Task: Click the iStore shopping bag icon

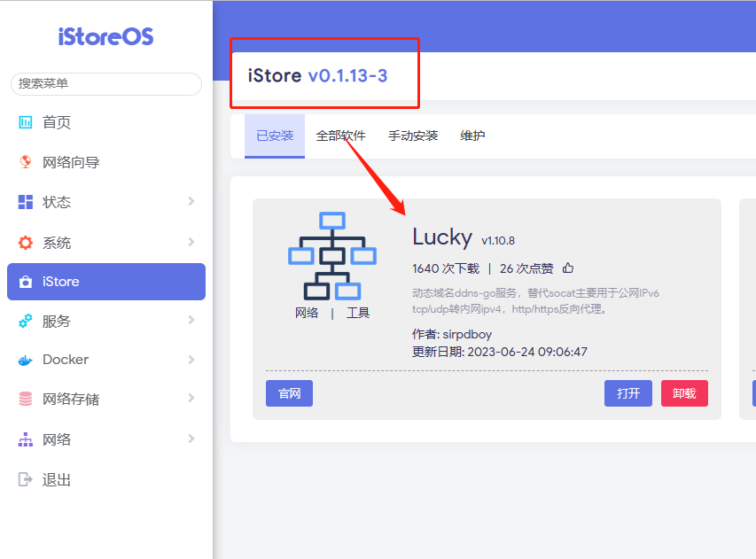Action: click(x=25, y=282)
